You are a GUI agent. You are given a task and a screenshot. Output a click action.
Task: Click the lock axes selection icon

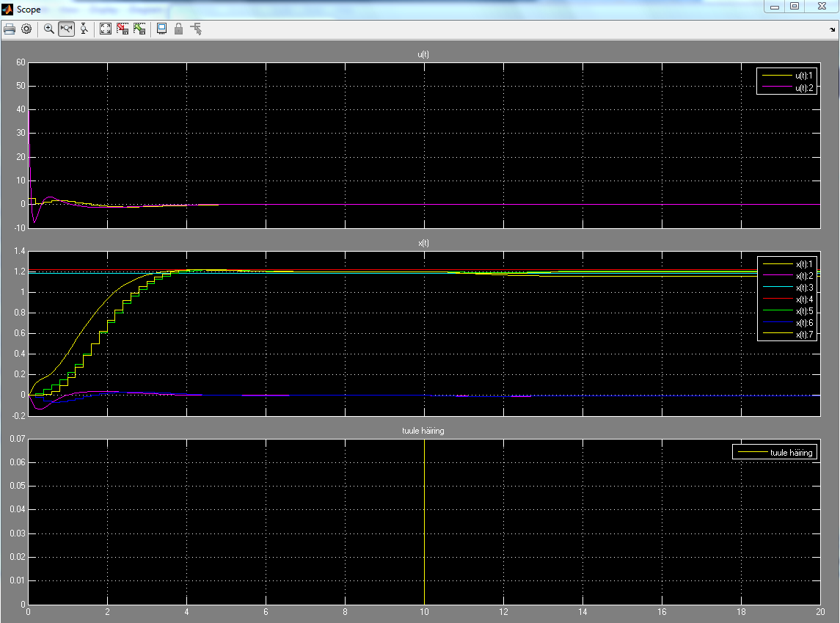pos(179,29)
